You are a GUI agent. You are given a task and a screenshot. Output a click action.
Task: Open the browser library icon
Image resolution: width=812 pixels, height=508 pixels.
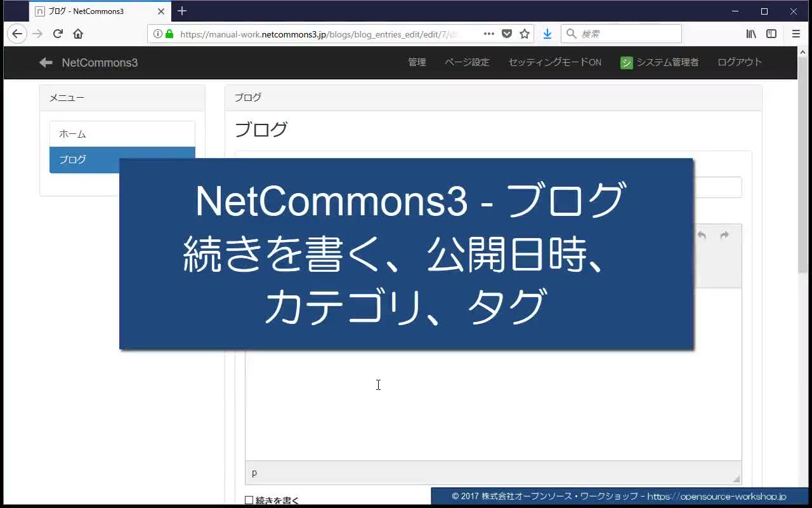[751, 34]
